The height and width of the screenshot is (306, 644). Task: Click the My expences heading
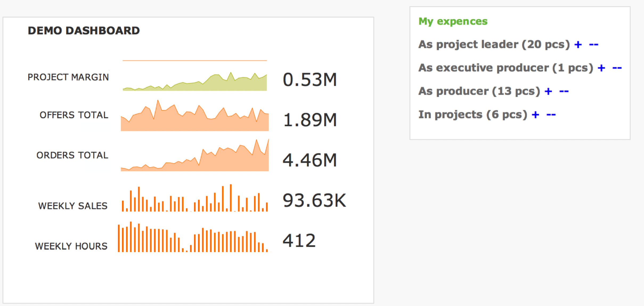(x=453, y=21)
